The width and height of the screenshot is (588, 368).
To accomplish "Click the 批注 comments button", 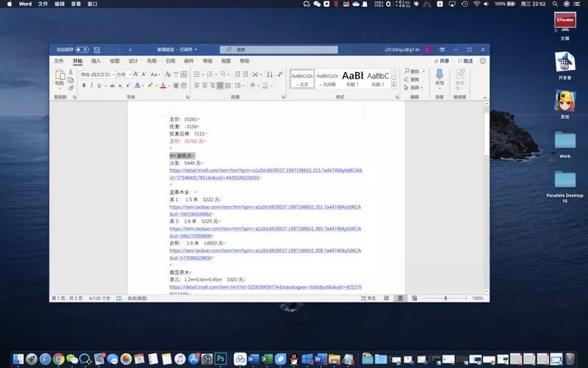I will [x=465, y=61].
